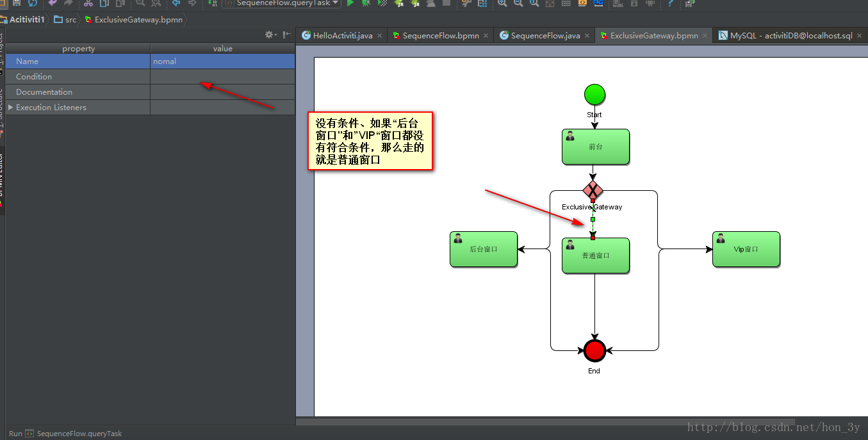Screen dimensions: 868x440
Task: Click the Cut scissors icon
Action: [x=88, y=3]
